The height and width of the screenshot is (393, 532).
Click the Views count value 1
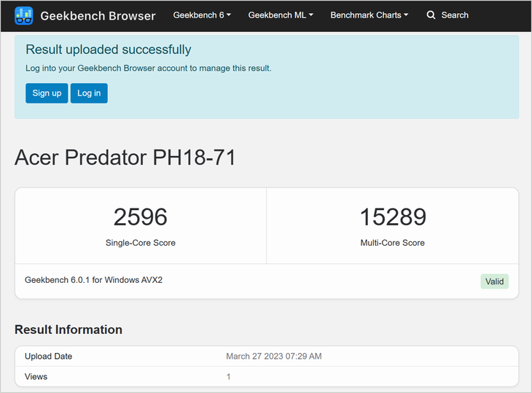pyautogui.click(x=228, y=377)
